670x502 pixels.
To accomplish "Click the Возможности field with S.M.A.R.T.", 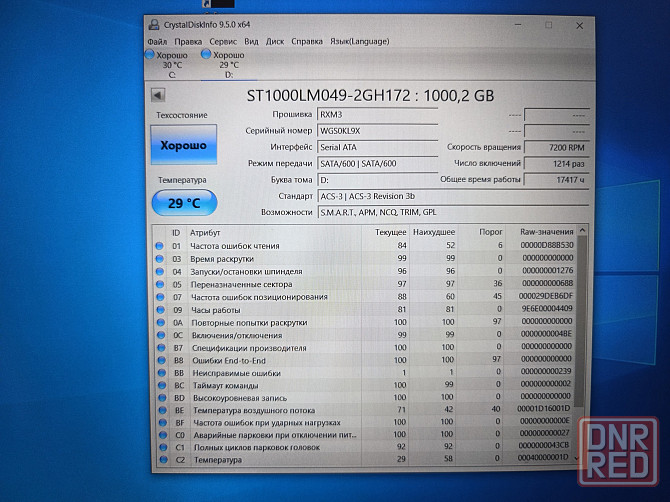I will click(x=453, y=212).
